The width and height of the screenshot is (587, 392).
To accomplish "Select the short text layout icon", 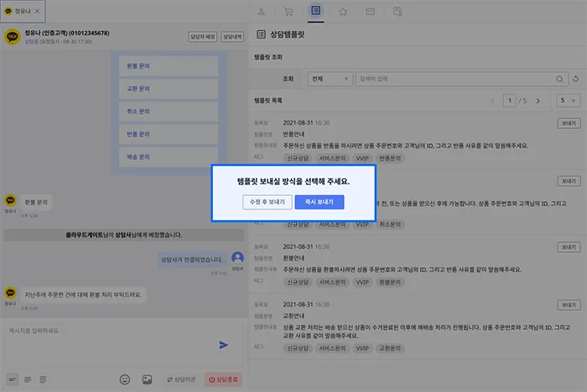I will pos(12,379).
